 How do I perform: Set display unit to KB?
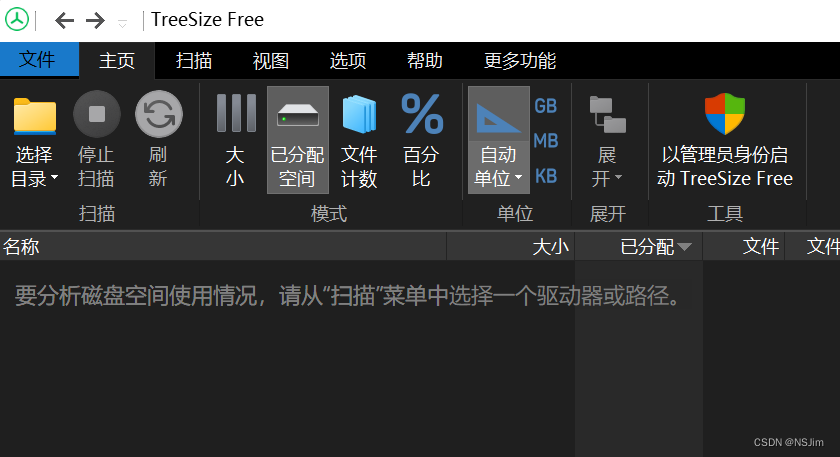point(546,176)
